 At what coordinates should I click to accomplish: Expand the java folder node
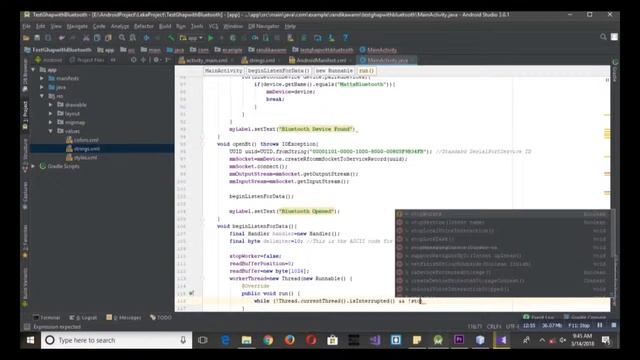tap(42, 87)
